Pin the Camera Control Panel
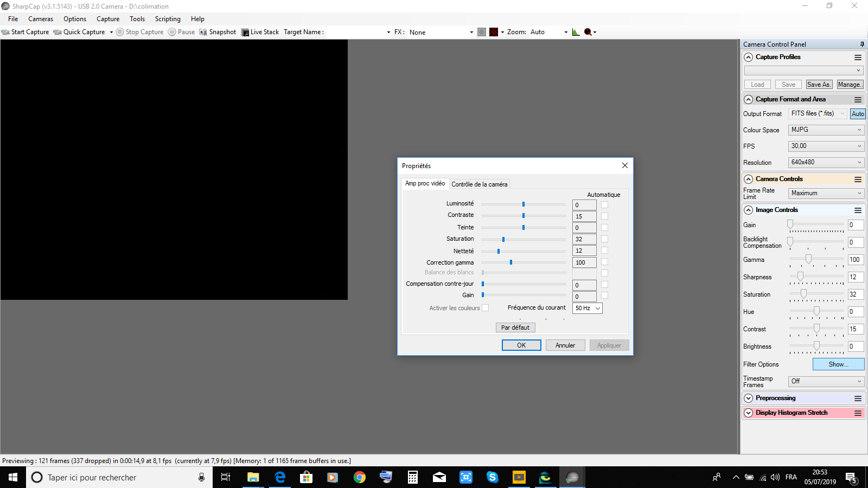The image size is (868, 488). (x=862, y=44)
